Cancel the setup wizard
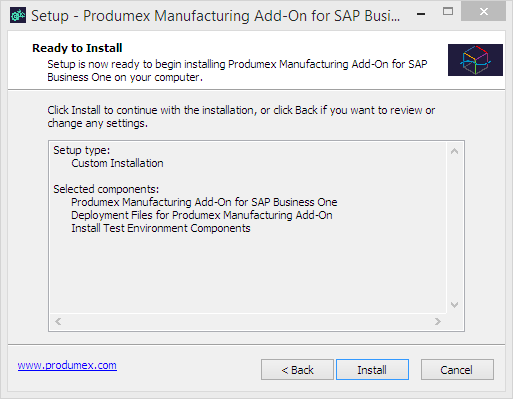 click(x=457, y=369)
